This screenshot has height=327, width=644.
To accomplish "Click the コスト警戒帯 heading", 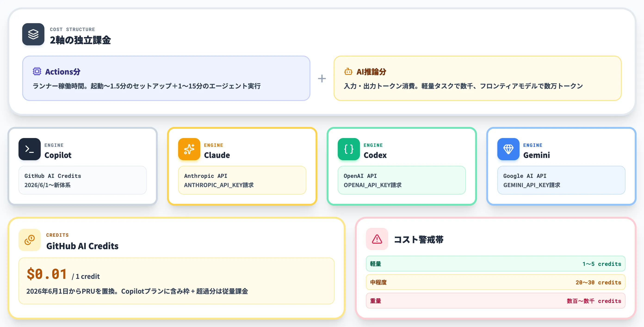I will click(x=419, y=239).
